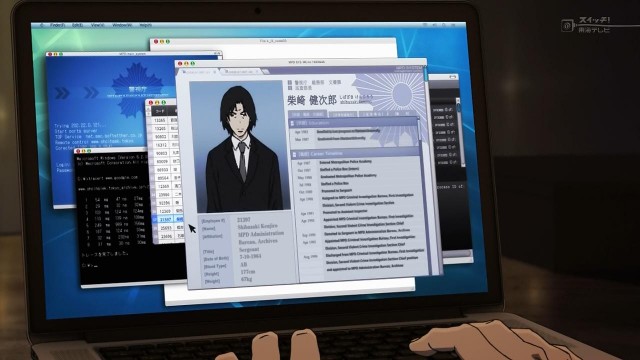Screen dimensions: 640x360
Task: Open the Finder menu
Action: click(58, 25)
